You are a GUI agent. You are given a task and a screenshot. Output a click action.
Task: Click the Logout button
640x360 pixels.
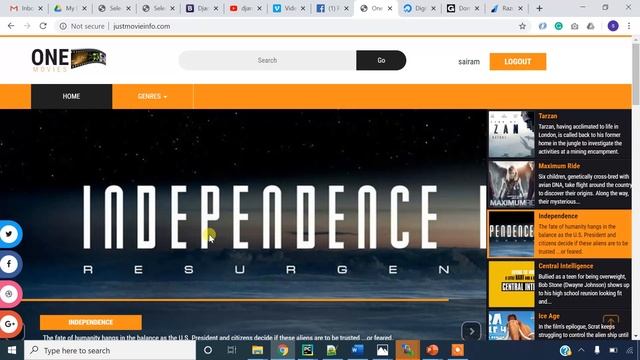tap(518, 62)
